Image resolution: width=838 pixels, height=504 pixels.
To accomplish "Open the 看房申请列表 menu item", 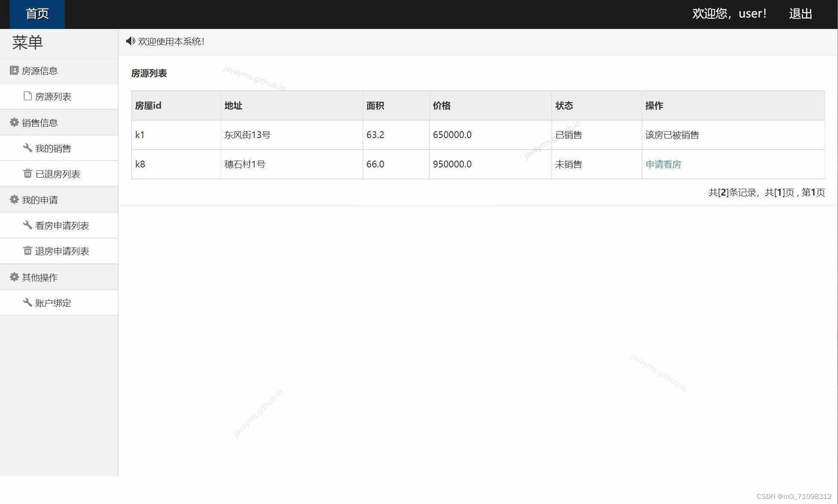I will [62, 225].
